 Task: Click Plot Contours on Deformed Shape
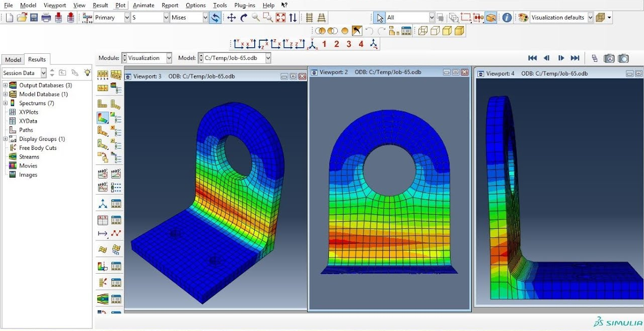tap(102, 118)
